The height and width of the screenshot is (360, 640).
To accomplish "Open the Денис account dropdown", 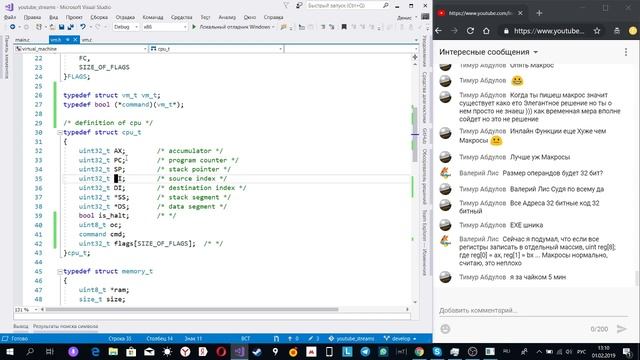I will point(407,18).
